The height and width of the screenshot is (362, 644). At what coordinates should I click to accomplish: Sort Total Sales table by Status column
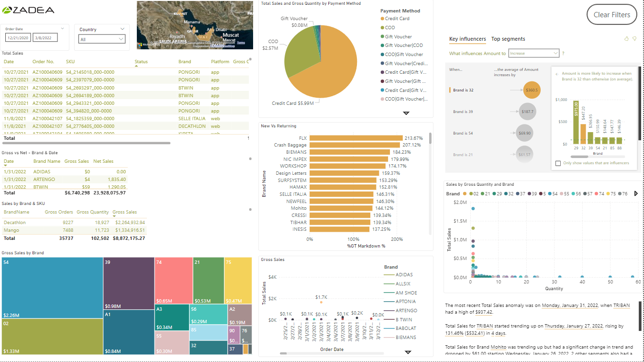141,62
